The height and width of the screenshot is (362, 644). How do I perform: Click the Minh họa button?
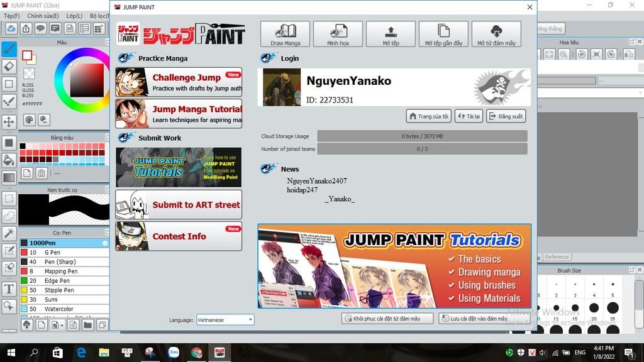[338, 35]
